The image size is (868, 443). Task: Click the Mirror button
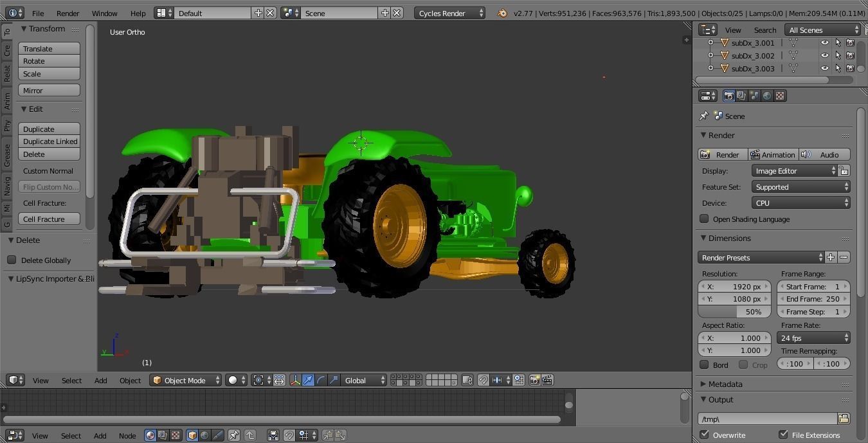pos(49,90)
